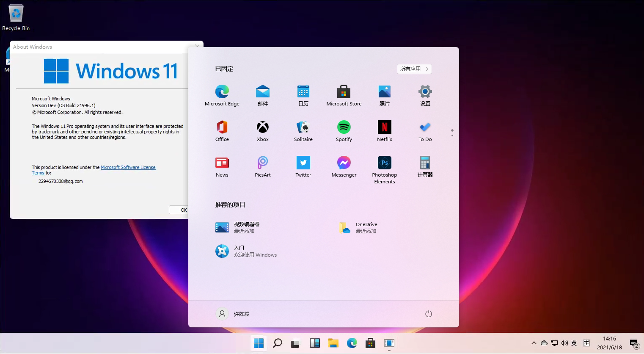Click the 许陈毅 user account profile
Viewport: 644px width, 354px height.
[x=233, y=314]
